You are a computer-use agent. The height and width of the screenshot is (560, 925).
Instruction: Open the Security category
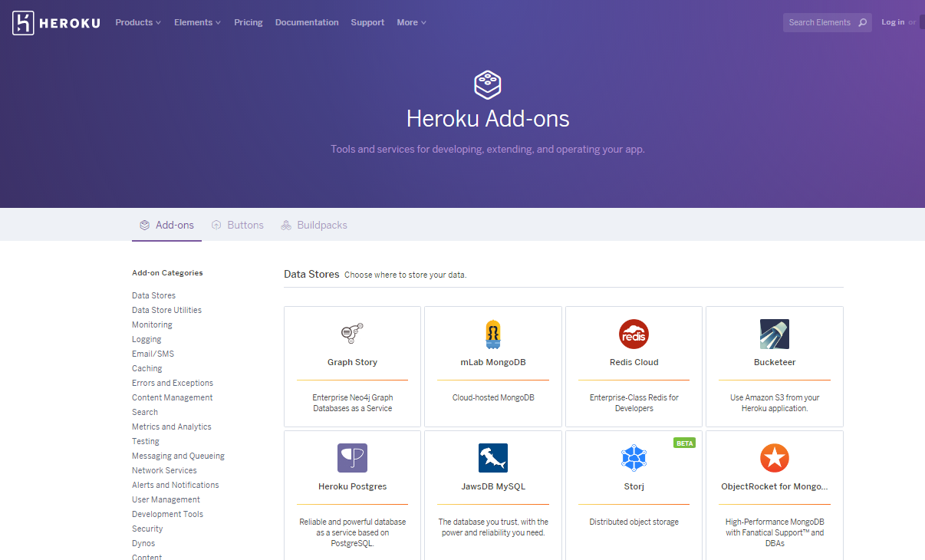coord(147,529)
